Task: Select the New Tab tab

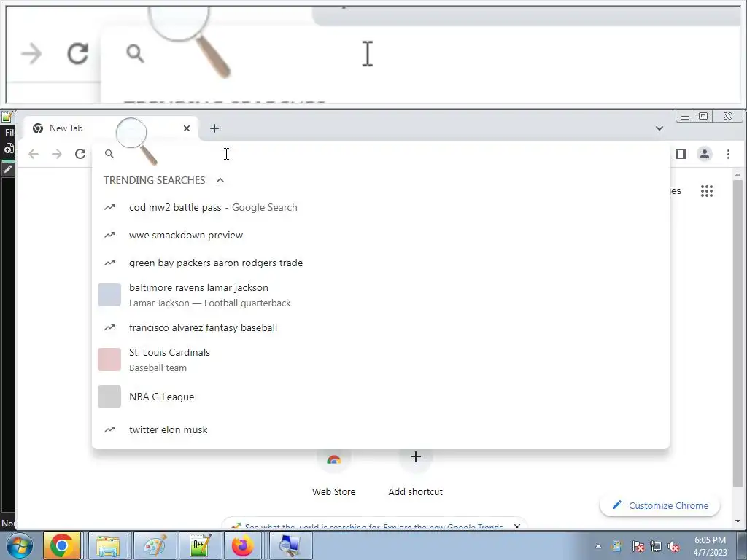Action: click(111, 128)
